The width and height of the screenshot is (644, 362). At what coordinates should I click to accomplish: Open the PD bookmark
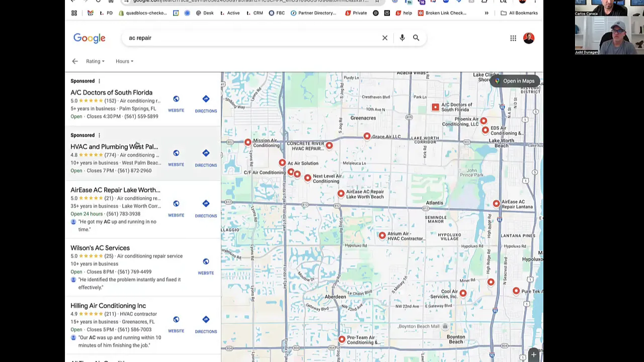pos(106,13)
